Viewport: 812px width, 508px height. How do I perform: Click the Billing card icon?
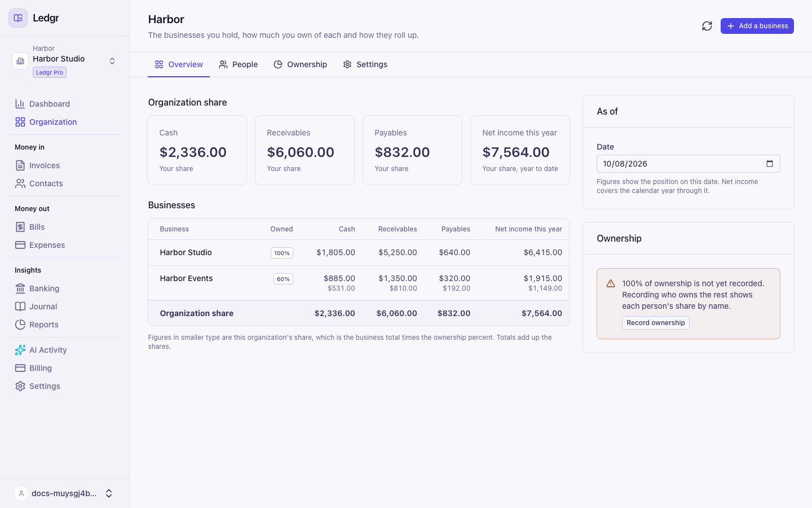tap(20, 368)
